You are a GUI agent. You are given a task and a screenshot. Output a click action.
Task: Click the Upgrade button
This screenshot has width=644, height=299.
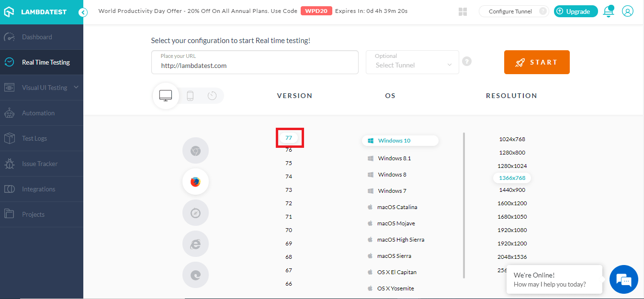[x=576, y=11]
